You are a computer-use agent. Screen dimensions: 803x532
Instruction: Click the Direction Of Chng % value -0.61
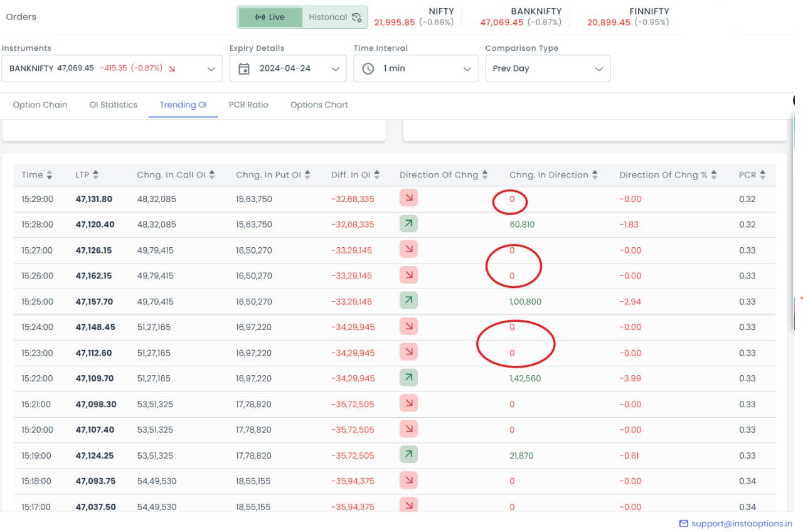pyautogui.click(x=629, y=456)
